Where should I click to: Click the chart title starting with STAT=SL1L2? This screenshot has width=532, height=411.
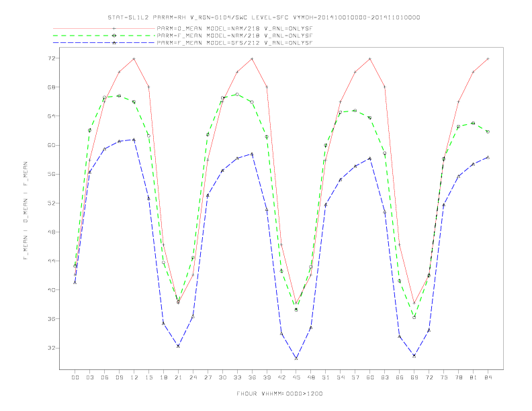264,17
